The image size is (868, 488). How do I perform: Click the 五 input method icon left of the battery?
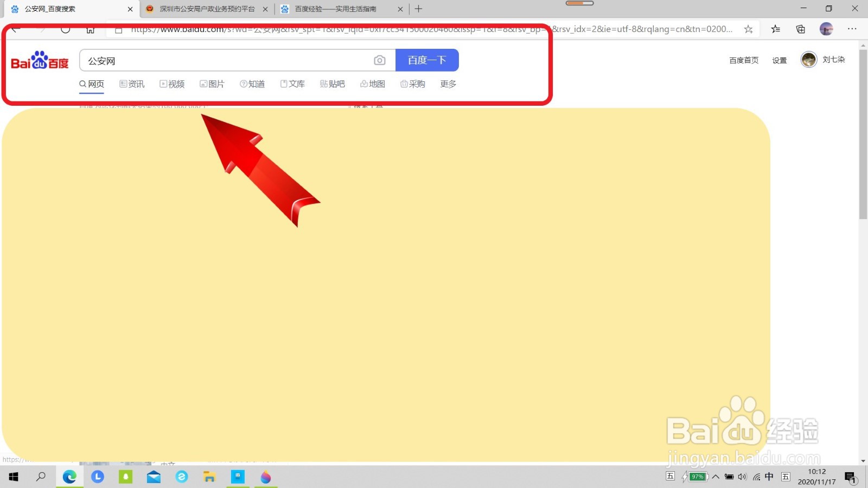pos(671,476)
